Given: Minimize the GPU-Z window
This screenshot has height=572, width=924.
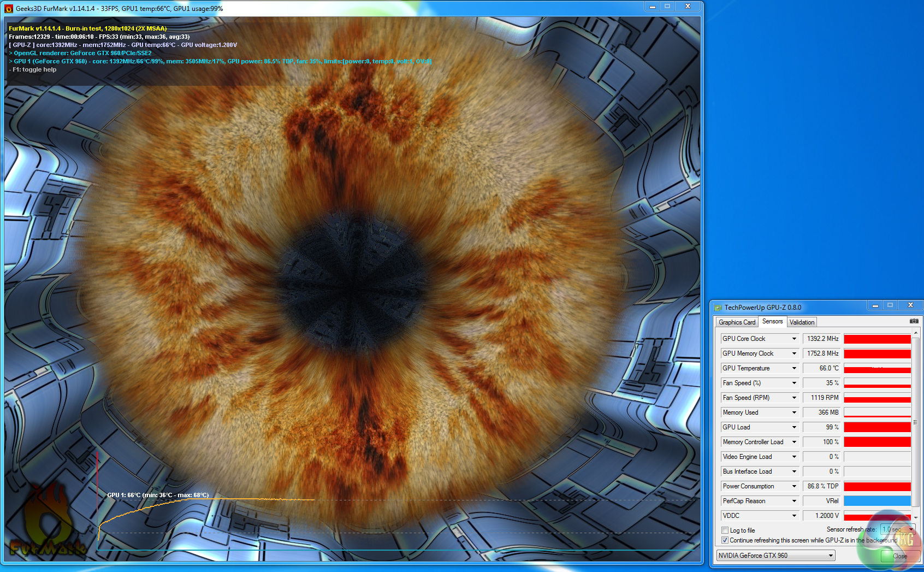Looking at the screenshot, I should pos(875,305).
